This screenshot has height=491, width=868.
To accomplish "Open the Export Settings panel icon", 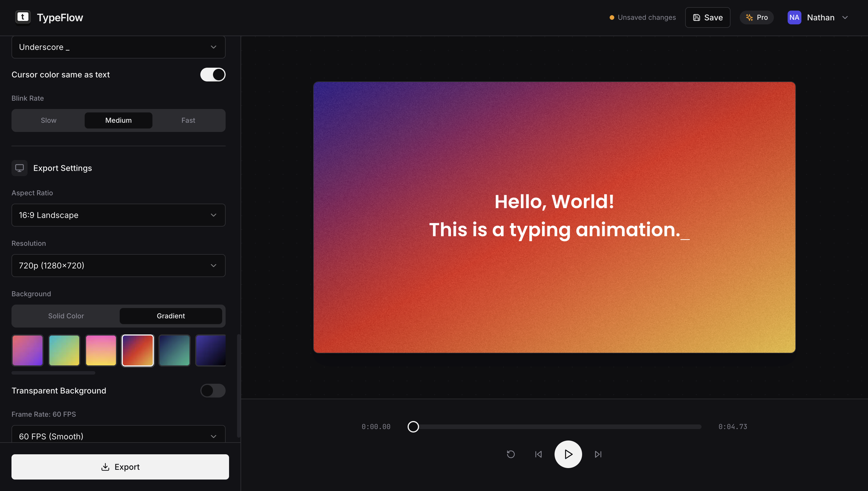I will [19, 168].
